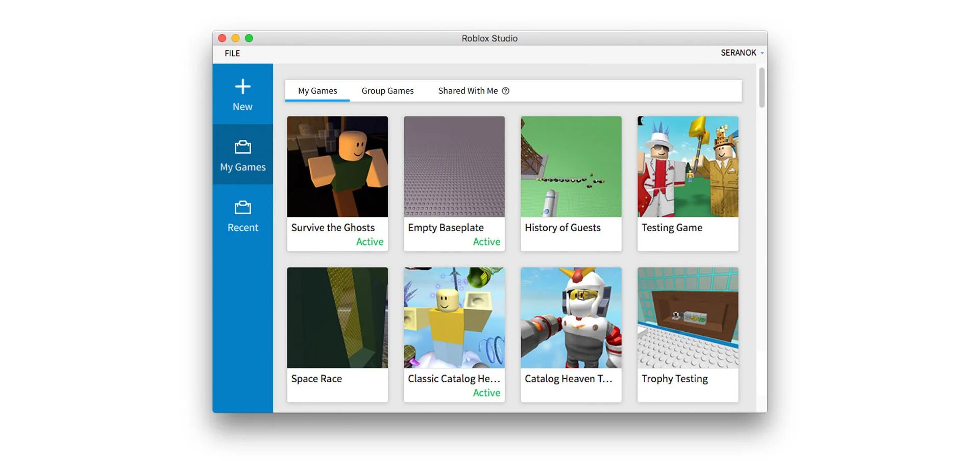Select the My Games briefcase icon in the sidebar
The image size is (980, 467).
[242, 148]
